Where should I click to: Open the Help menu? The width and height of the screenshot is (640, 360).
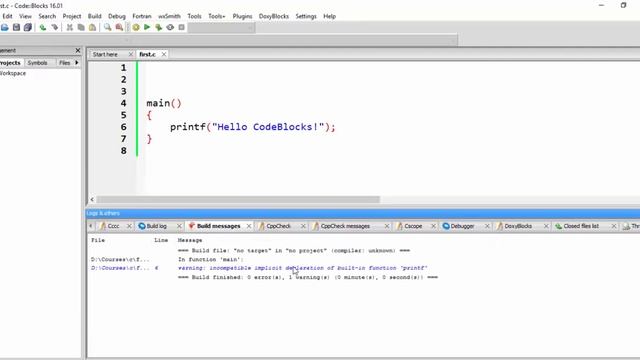coord(329,16)
